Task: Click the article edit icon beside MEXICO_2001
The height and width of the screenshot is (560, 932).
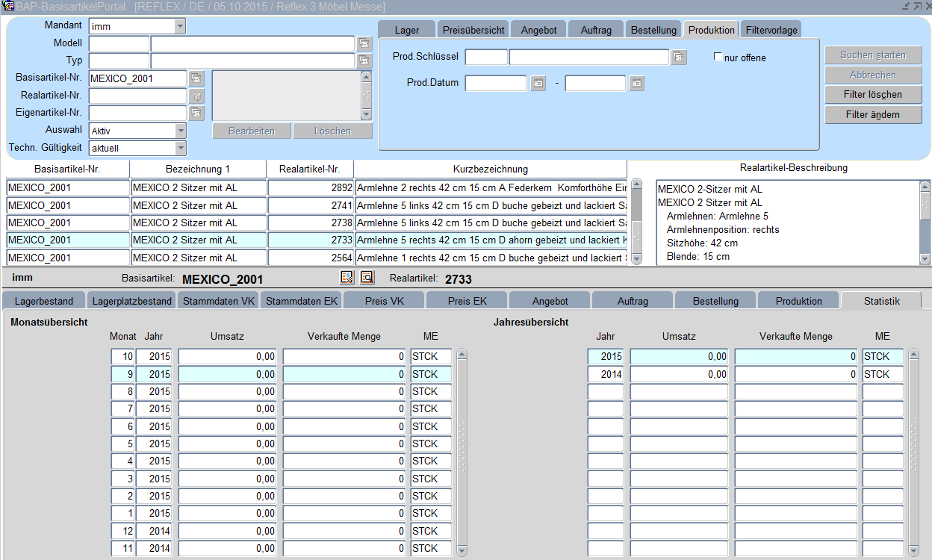Action: 347,279
